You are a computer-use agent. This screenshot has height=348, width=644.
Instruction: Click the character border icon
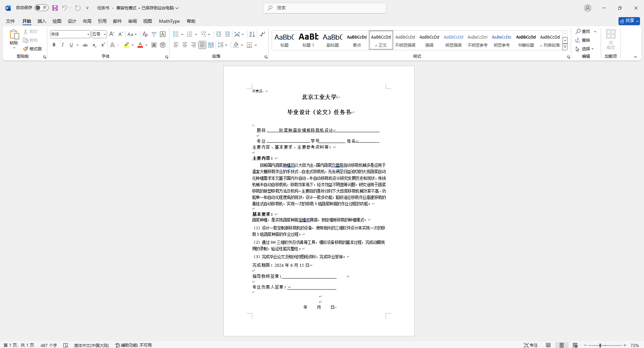(163, 34)
